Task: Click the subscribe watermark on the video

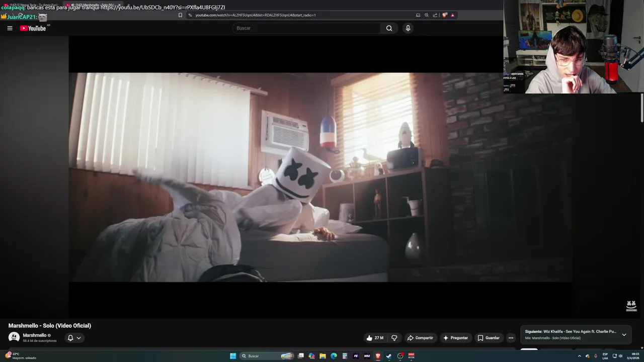Action: tap(631, 306)
